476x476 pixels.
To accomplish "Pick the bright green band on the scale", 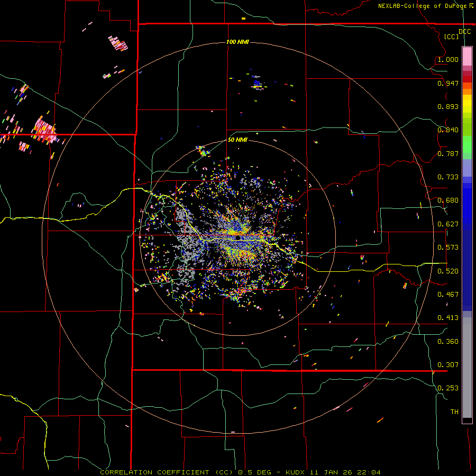I will 467,144.
